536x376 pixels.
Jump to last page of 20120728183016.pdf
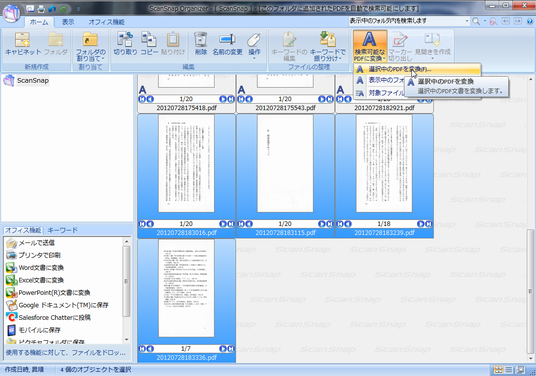point(231,224)
